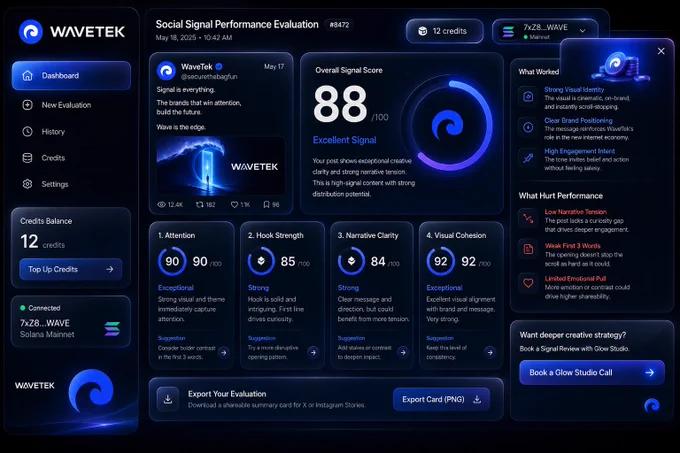680x453 pixels.
Task: Click the New Evaluation plus icon
Action: [x=27, y=105]
